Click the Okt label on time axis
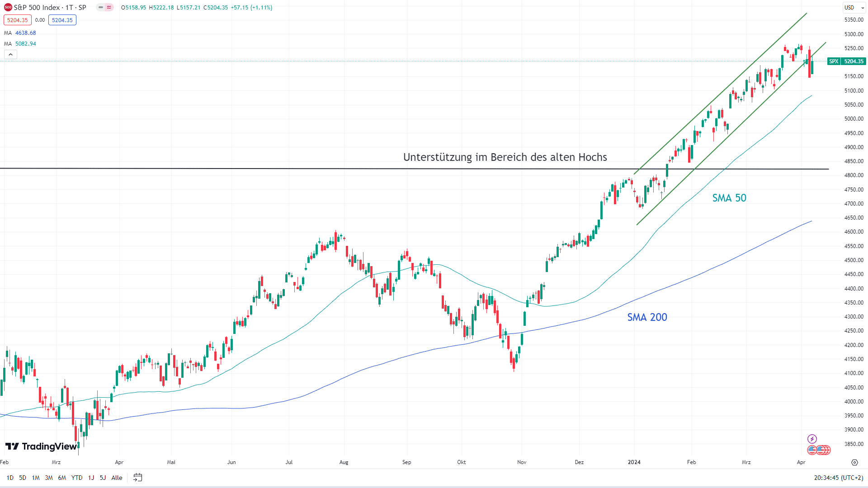Screen dimensions: 868x488 (462, 462)
